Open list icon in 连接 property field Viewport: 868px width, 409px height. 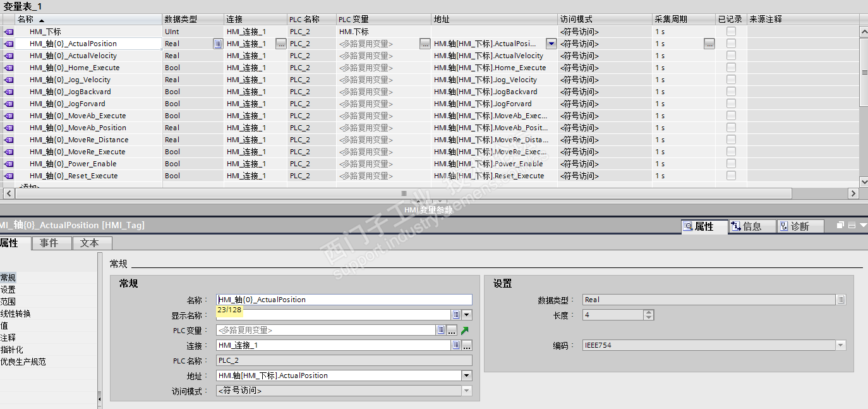coord(455,345)
